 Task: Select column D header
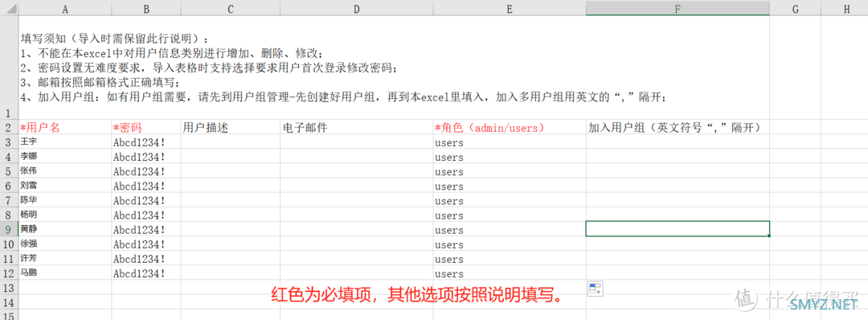357,8
